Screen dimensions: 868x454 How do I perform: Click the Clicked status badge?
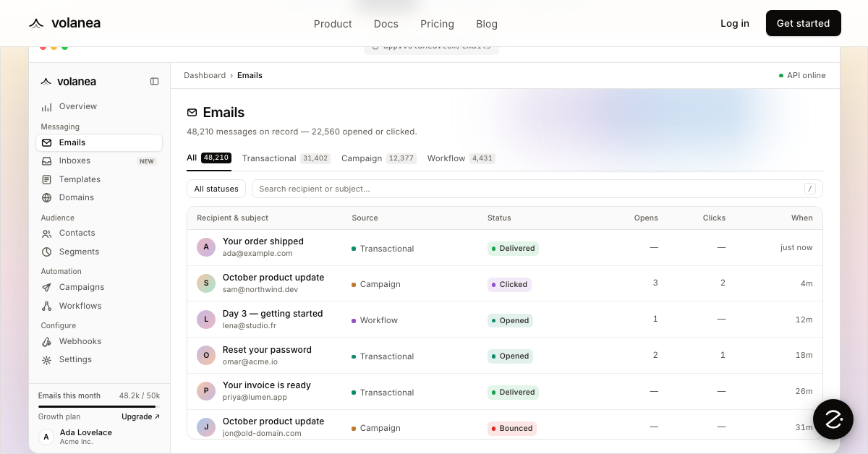click(509, 284)
